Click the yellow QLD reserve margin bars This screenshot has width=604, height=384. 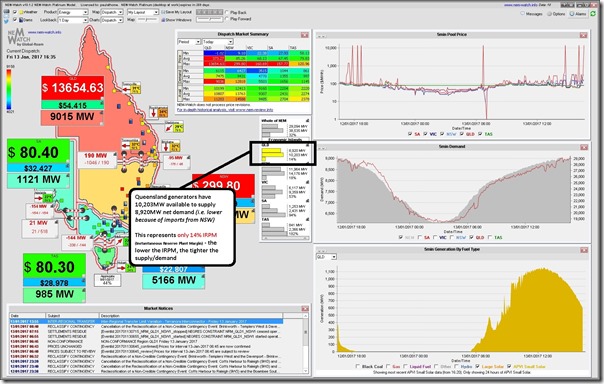click(x=273, y=155)
